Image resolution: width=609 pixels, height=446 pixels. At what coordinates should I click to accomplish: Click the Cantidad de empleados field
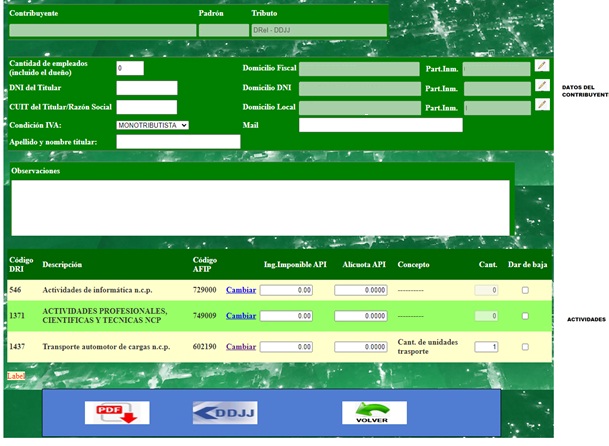pyautogui.click(x=130, y=68)
